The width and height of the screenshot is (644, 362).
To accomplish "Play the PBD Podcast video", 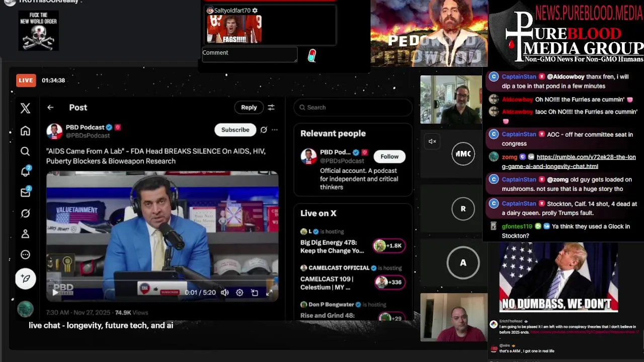I will click(55, 292).
